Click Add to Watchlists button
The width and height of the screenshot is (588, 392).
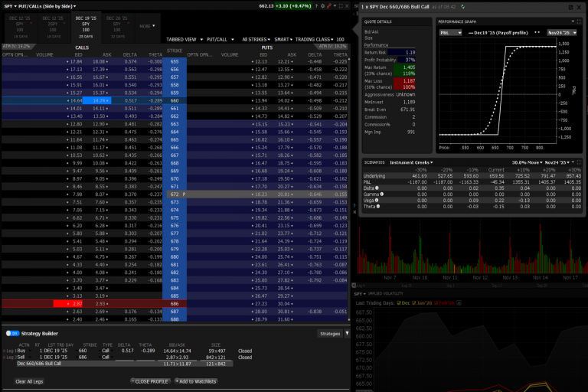[x=197, y=381]
